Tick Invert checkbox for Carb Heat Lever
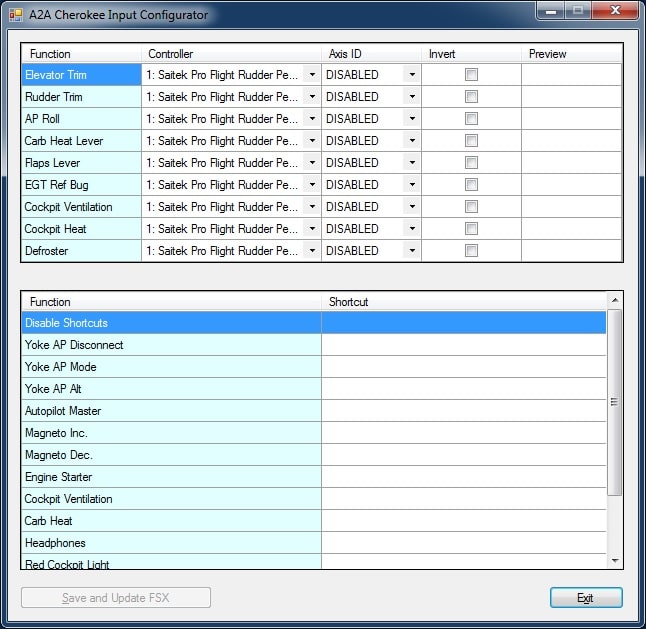 point(471,141)
